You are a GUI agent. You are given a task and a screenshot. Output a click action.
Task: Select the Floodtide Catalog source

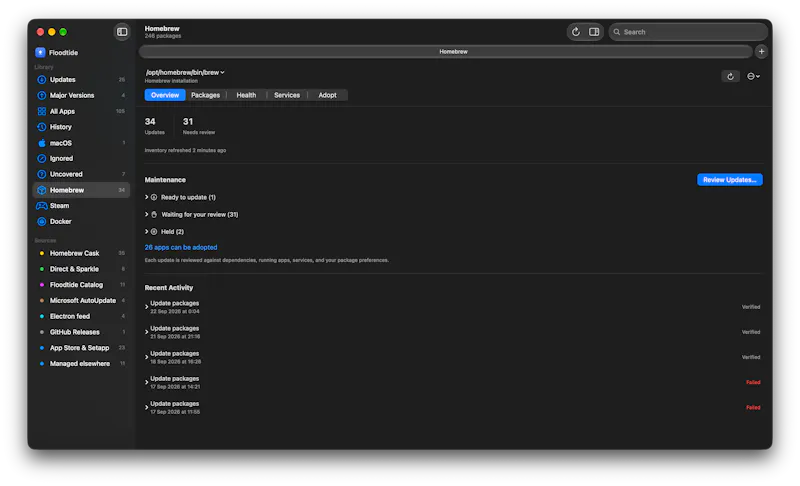[x=81, y=285]
